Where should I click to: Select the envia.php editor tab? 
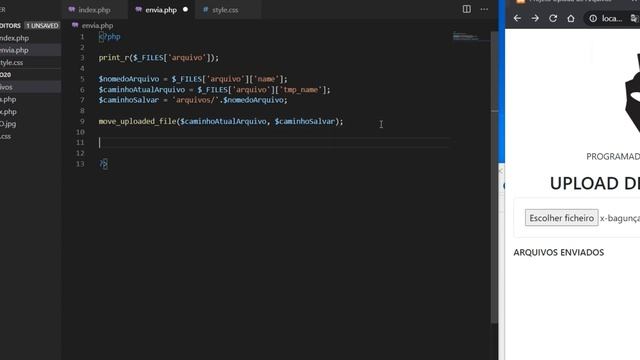[162, 9]
